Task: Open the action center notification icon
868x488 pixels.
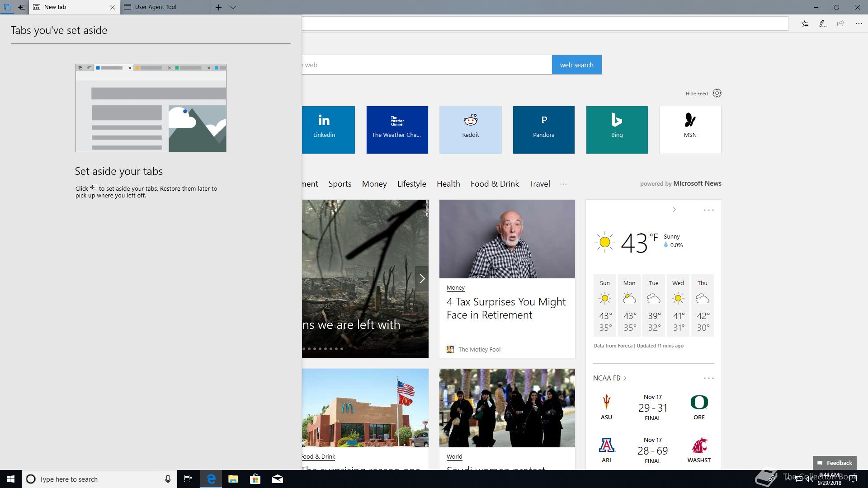Action: [x=853, y=479]
